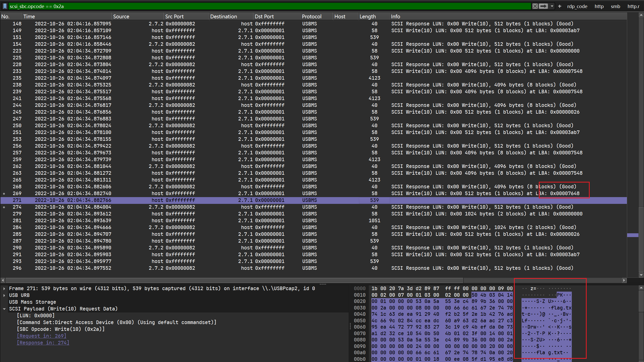The width and height of the screenshot is (644, 362).
Task: Apply the smb filter button
Action: click(615, 6)
